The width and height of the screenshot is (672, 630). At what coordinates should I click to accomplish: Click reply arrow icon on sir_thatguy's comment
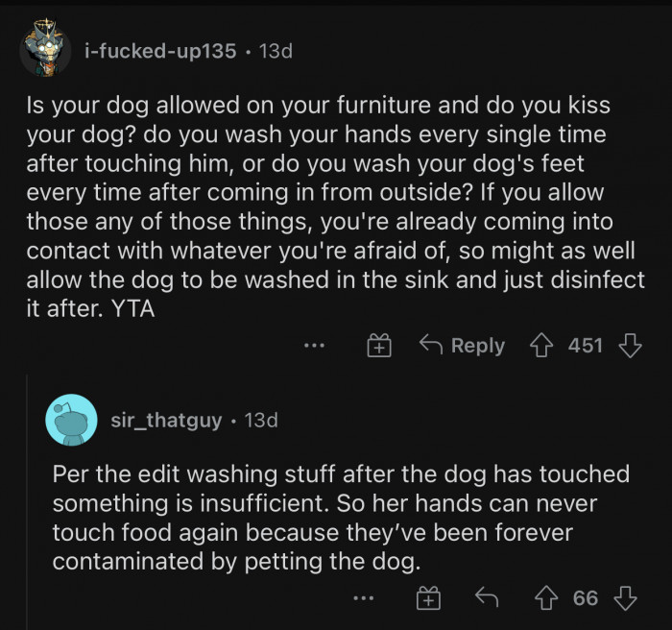point(488,598)
